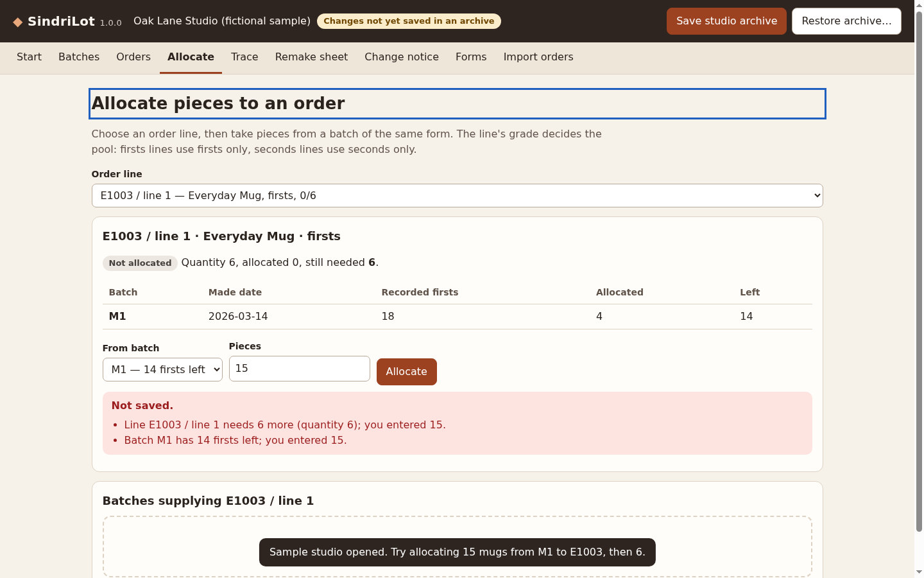Click the version number 1.0.0
This screenshot has height=578, width=924.
(110, 23)
